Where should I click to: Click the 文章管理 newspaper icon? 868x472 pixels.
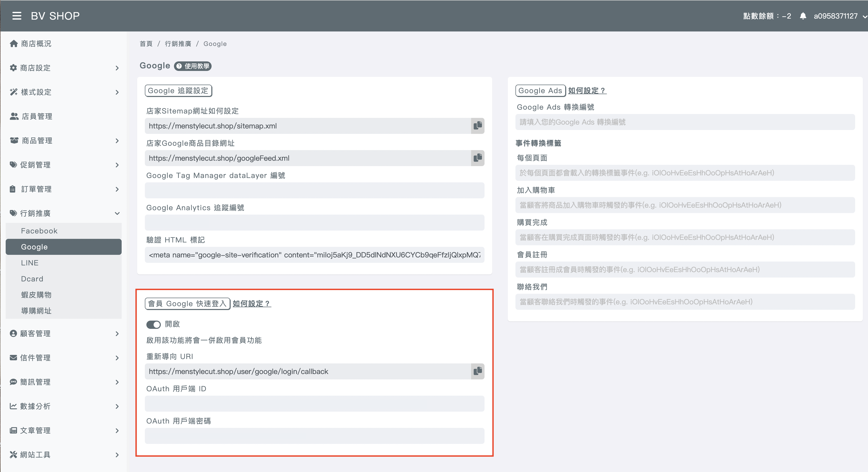click(x=13, y=430)
